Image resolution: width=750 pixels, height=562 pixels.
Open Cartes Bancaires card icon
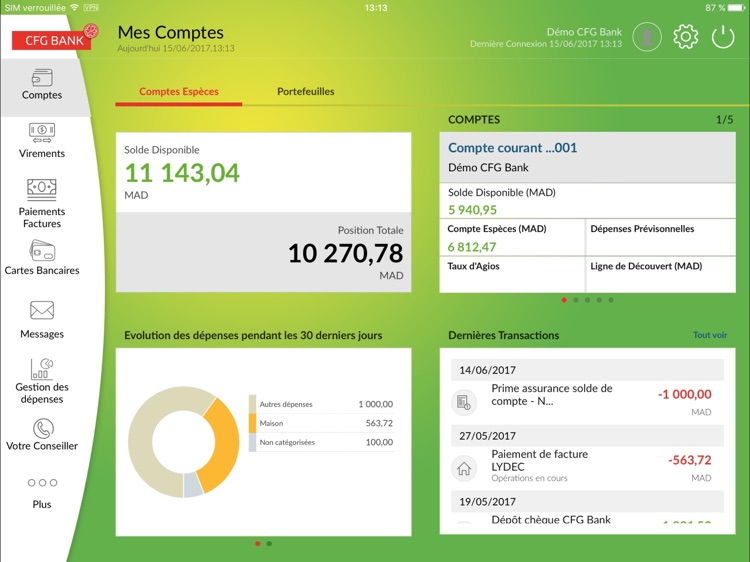click(42, 250)
